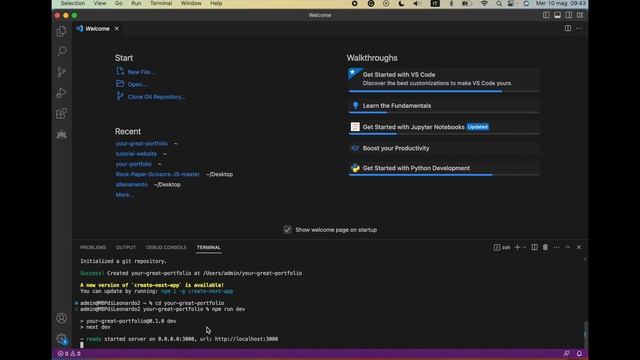Open editor More Actions ellipsis

[579, 28]
